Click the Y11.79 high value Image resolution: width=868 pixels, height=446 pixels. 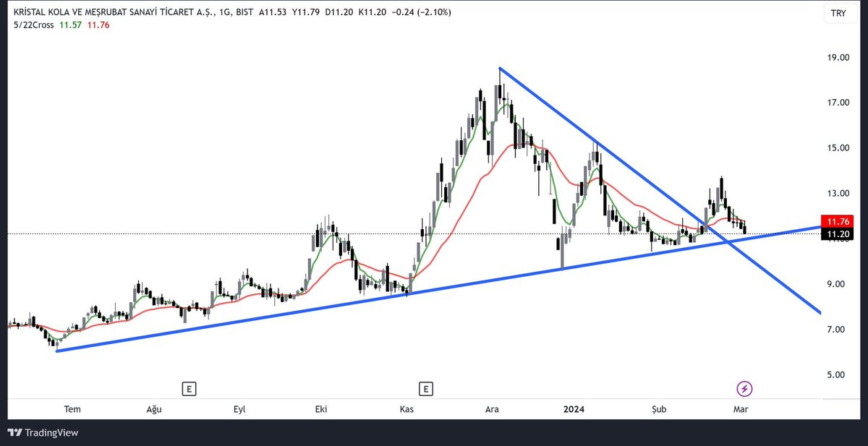(307, 13)
